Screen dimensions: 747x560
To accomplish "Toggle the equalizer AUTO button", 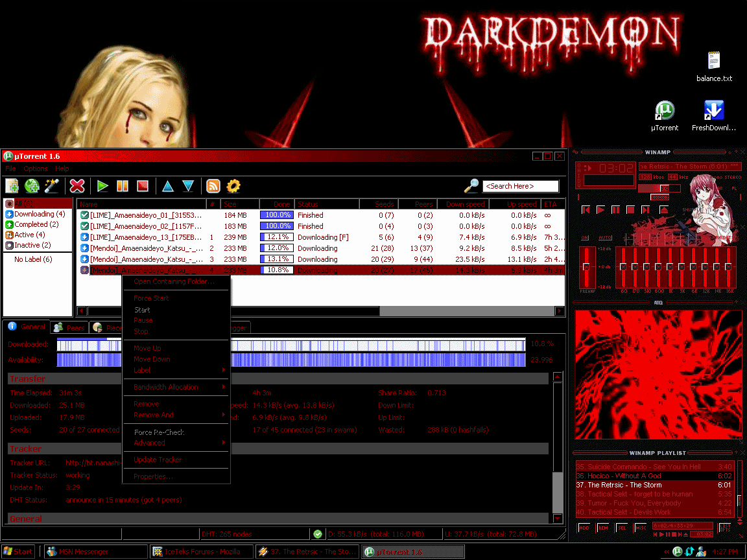I will click(x=605, y=238).
